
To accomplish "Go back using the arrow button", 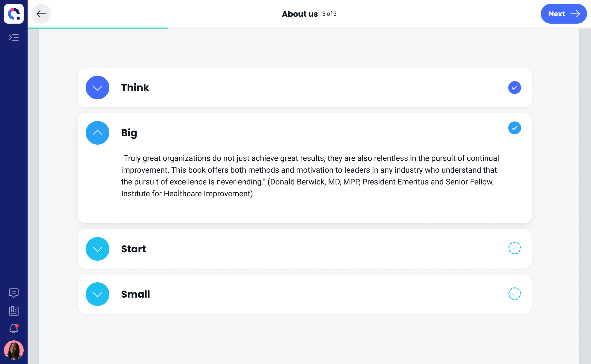I will tap(41, 14).
